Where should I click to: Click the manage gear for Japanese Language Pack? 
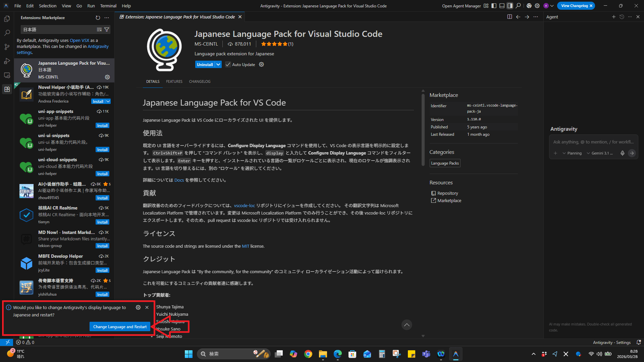point(107,77)
